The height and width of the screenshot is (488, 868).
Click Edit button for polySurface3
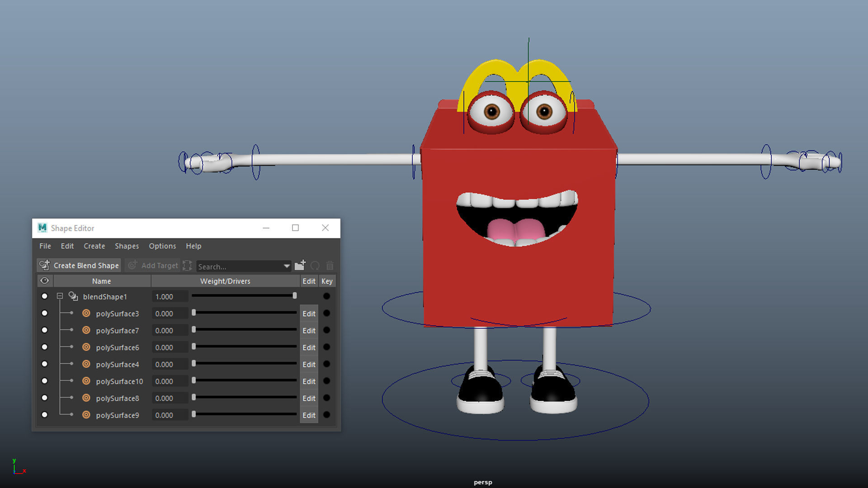[x=309, y=314]
